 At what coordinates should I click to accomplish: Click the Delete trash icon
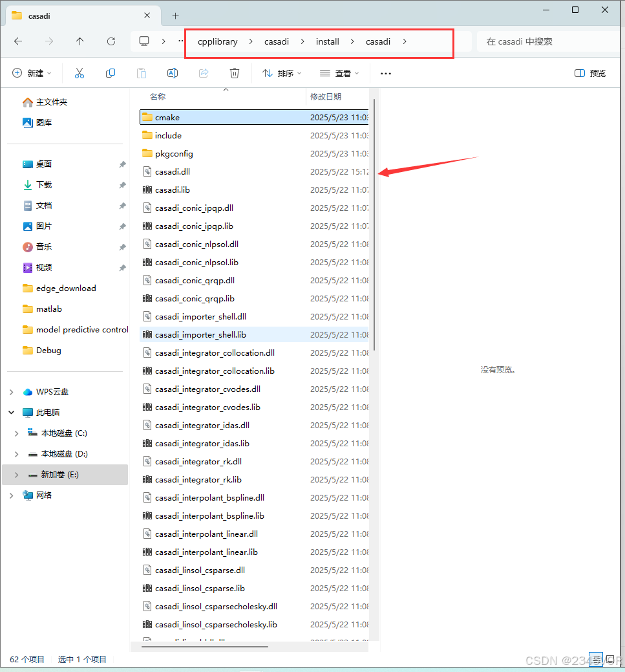pos(234,73)
